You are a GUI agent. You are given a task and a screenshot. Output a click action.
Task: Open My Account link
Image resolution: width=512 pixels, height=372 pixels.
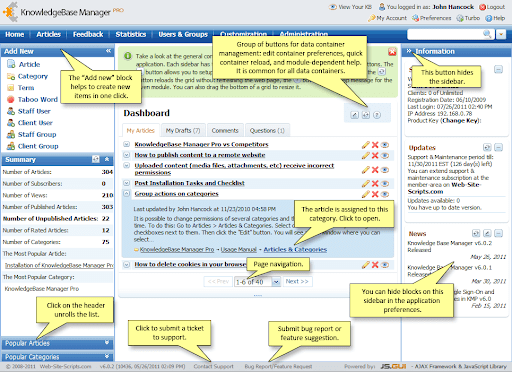click(387, 18)
